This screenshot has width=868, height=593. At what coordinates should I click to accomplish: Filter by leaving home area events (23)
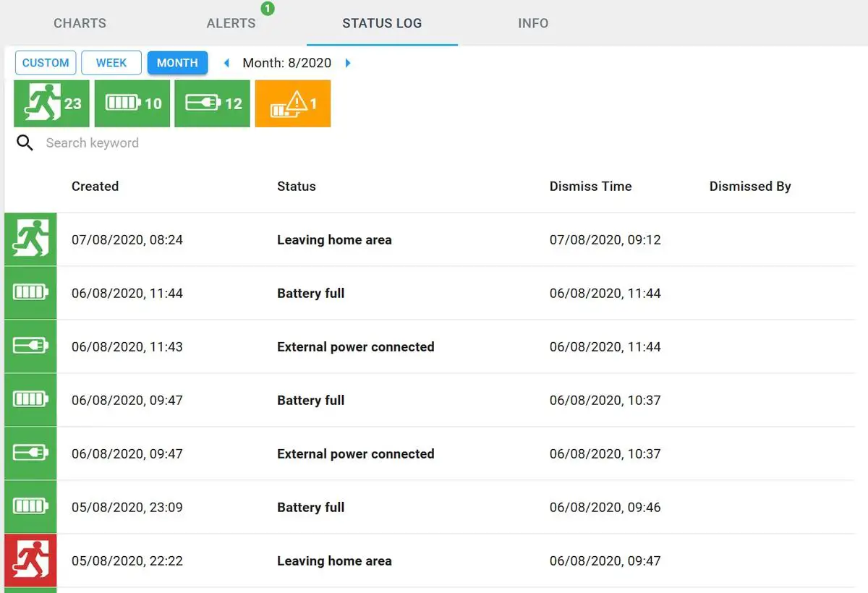51,103
